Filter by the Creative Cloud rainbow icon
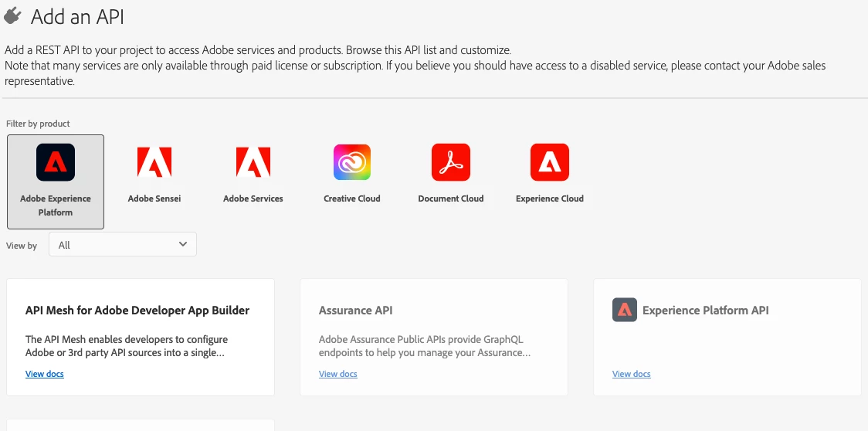Screen dimensions: 868x431 coord(352,162)
